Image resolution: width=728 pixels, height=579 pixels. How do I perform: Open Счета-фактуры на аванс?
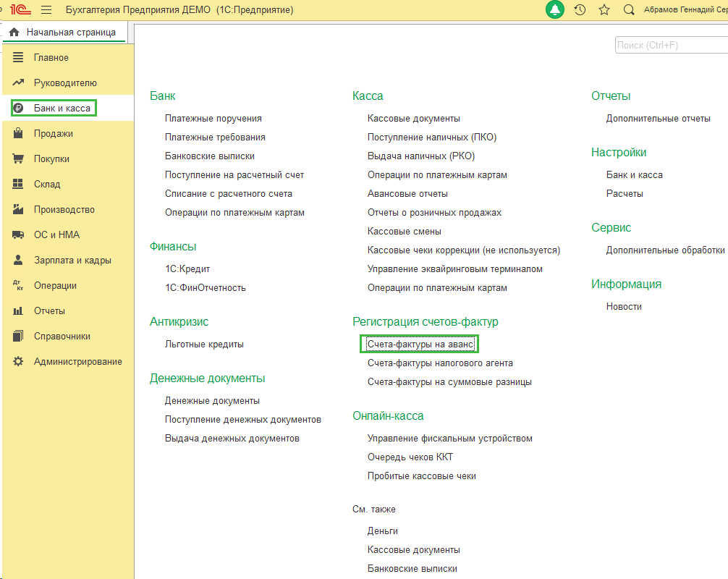coord(420,344)
